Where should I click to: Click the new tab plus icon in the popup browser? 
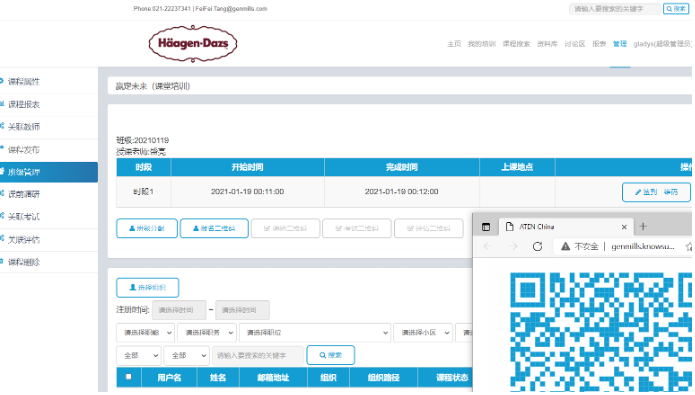[643, 227]
